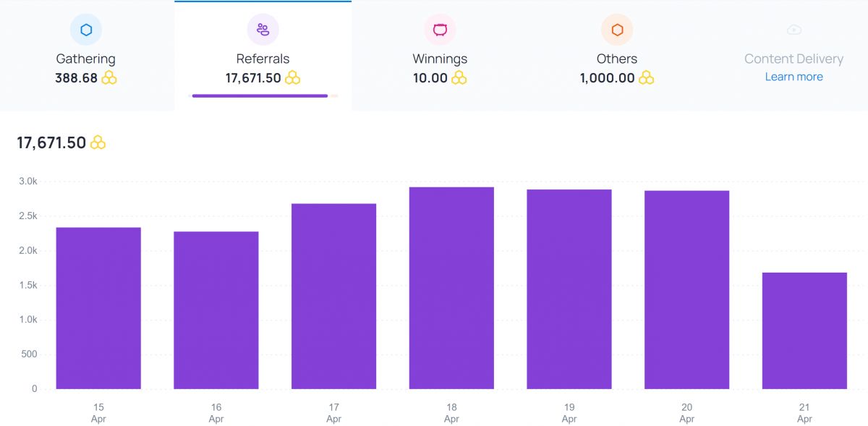The width and height of the screenshot is (868, 426).
Task: Click the Content Delivery media icon
Action: click(x=793, y=29)
